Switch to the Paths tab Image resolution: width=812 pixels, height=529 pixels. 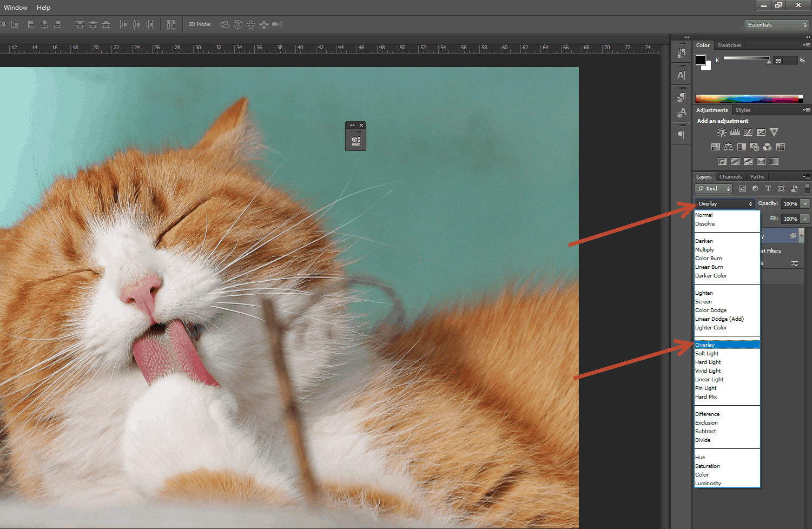click(757, 177)
